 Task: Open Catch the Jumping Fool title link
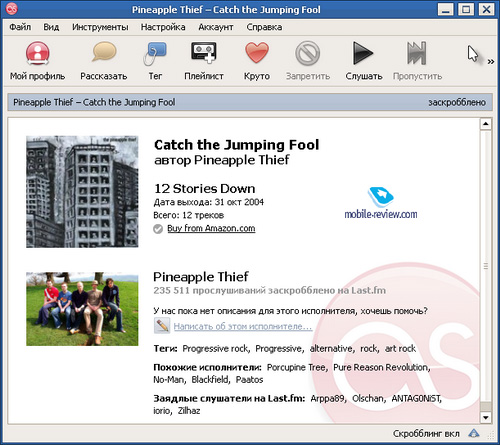[x=236, y=145]
